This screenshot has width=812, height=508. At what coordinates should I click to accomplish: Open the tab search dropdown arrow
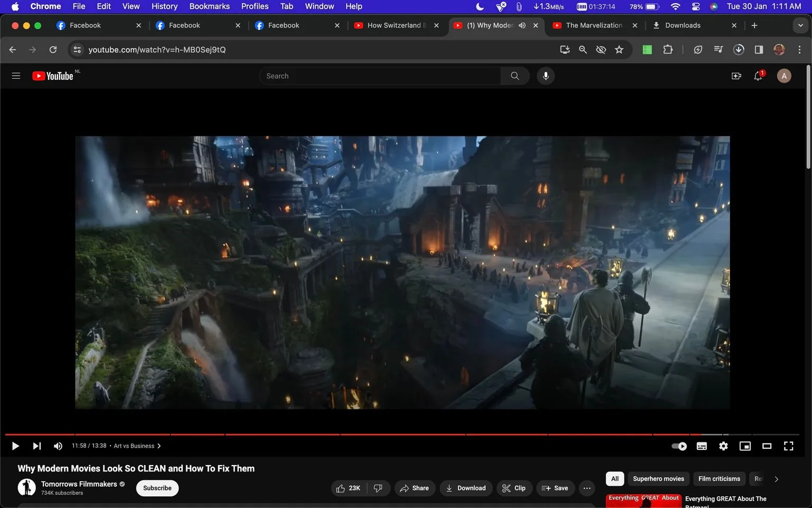point(800,25)
